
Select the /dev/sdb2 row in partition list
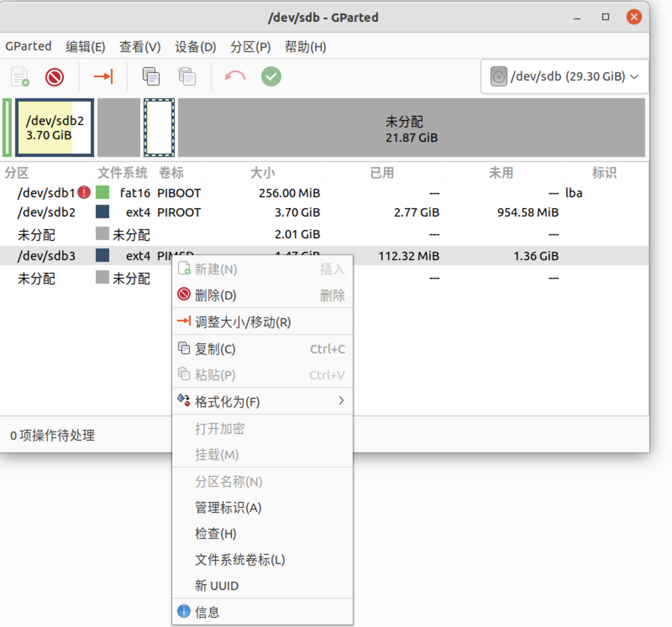coord(46,213)
